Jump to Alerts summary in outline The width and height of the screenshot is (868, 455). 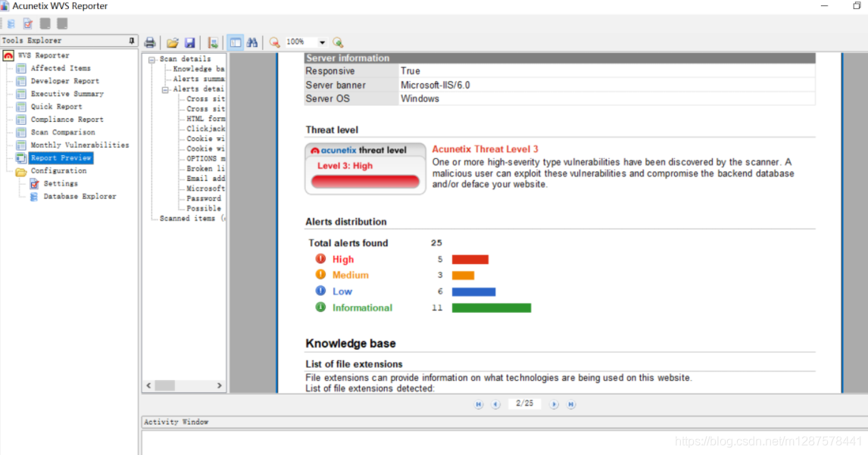[198, 79]
